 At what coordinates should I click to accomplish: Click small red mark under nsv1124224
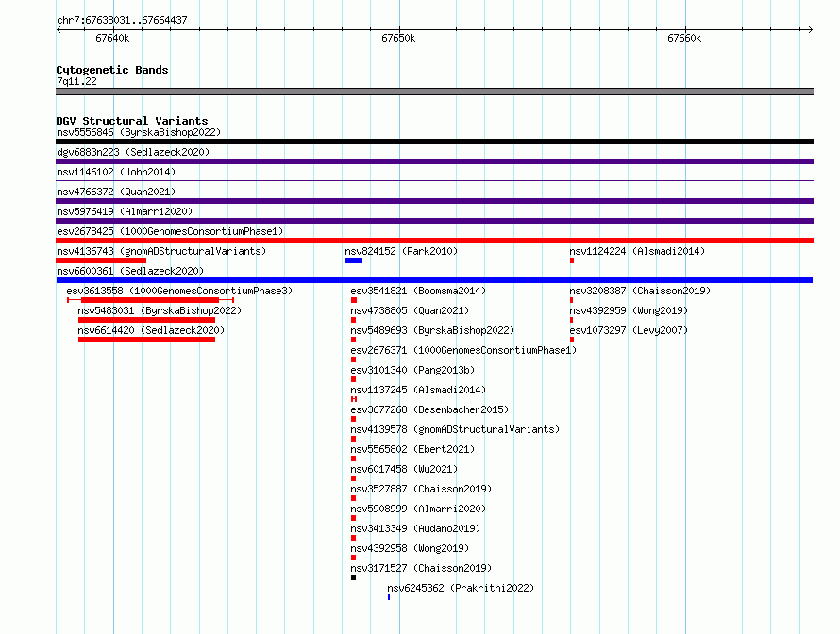(572, 260)
